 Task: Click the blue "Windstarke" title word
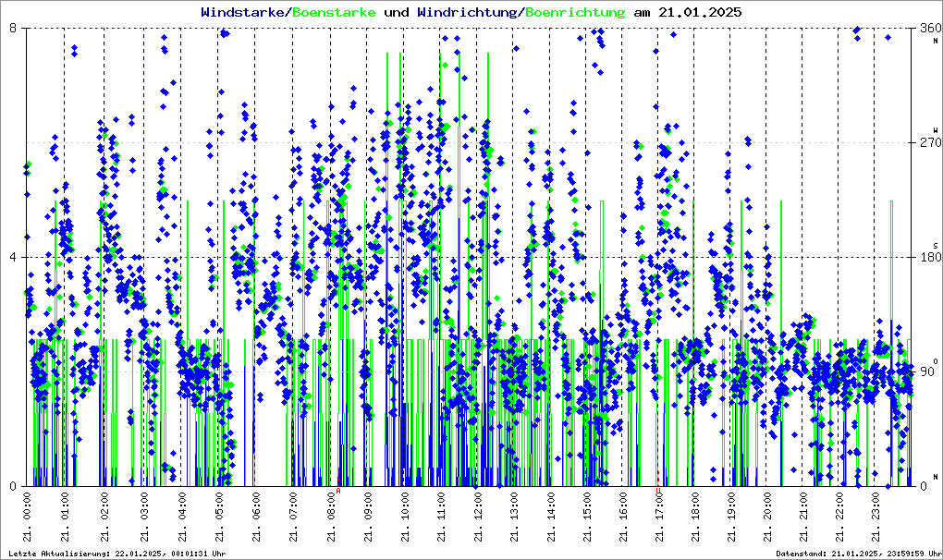tap(242, 13)
